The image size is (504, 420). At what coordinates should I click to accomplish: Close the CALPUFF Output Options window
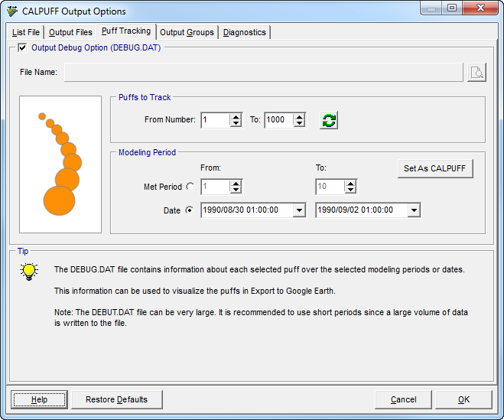tap(480, 8)
